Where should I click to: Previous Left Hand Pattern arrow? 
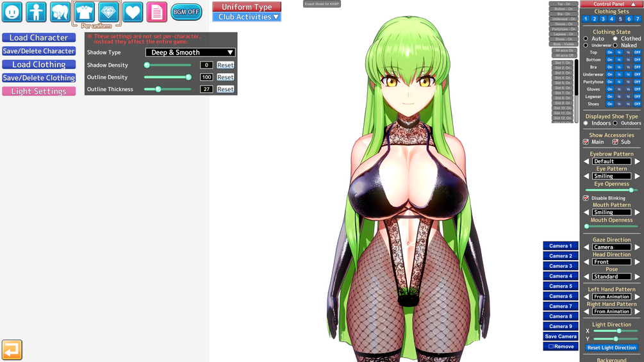click(586, 297)
